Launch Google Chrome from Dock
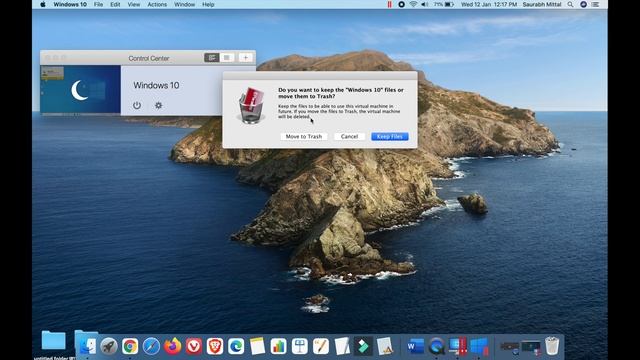Image resolution: width=640 pixels, height=360 pixels. point(130,346)
